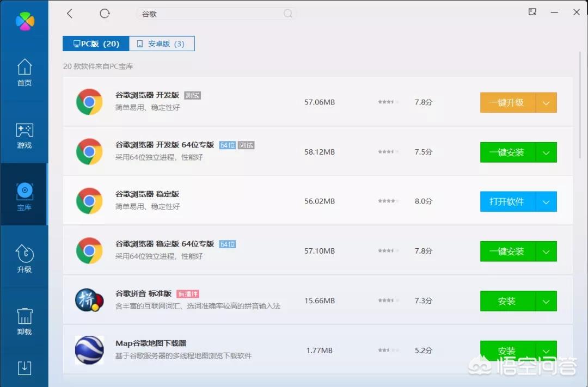588x387 pixels.
Task: Expand dropdown arrow beside 谷歌拼音 安装 button
Action: click(546, 301)
